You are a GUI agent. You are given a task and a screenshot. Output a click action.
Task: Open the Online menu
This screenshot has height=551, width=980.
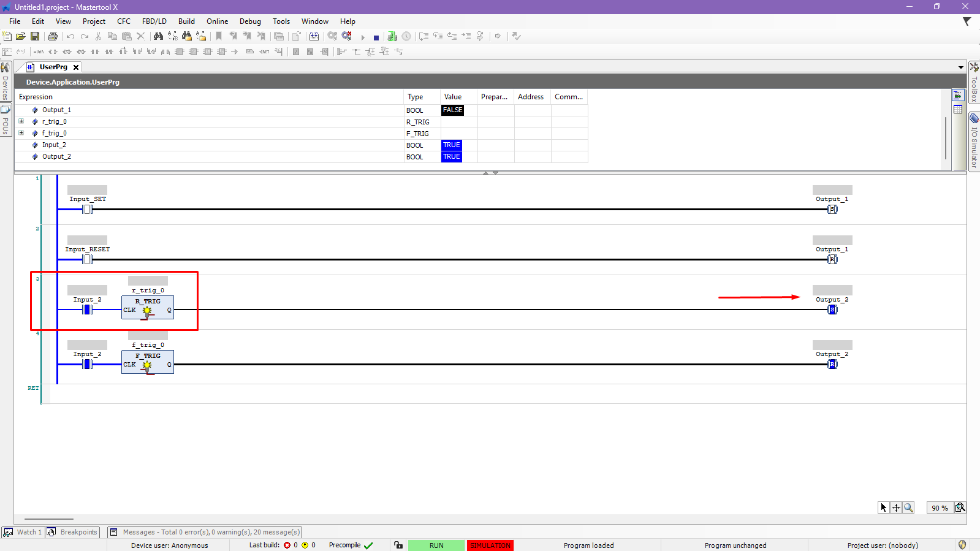(x=217, y=21)
